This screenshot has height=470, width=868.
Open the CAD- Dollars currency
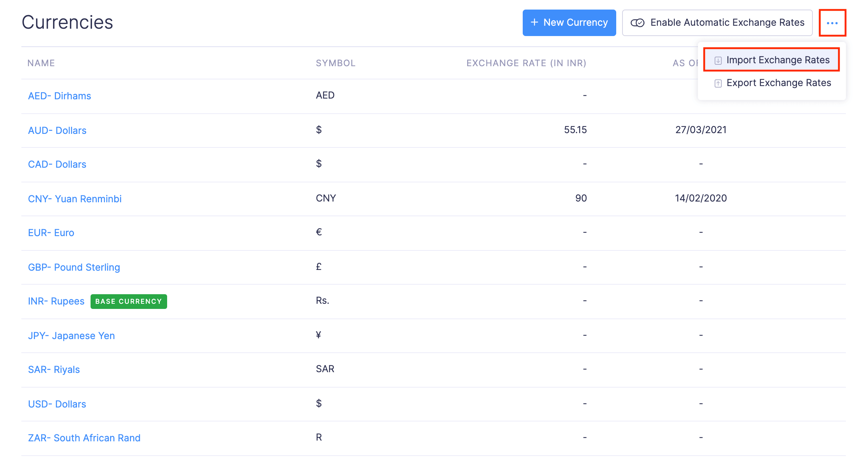tap(57, 164)
